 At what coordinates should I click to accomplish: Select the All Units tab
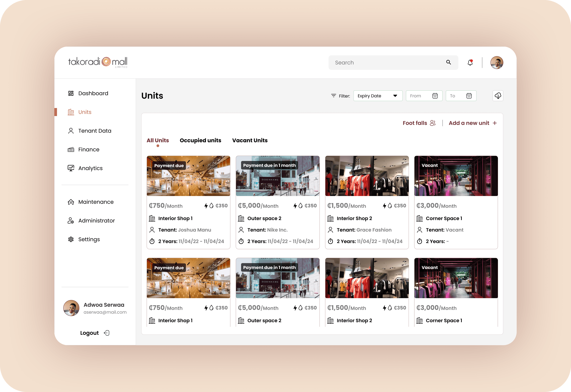pyautogui.click(x=158, y=141)
